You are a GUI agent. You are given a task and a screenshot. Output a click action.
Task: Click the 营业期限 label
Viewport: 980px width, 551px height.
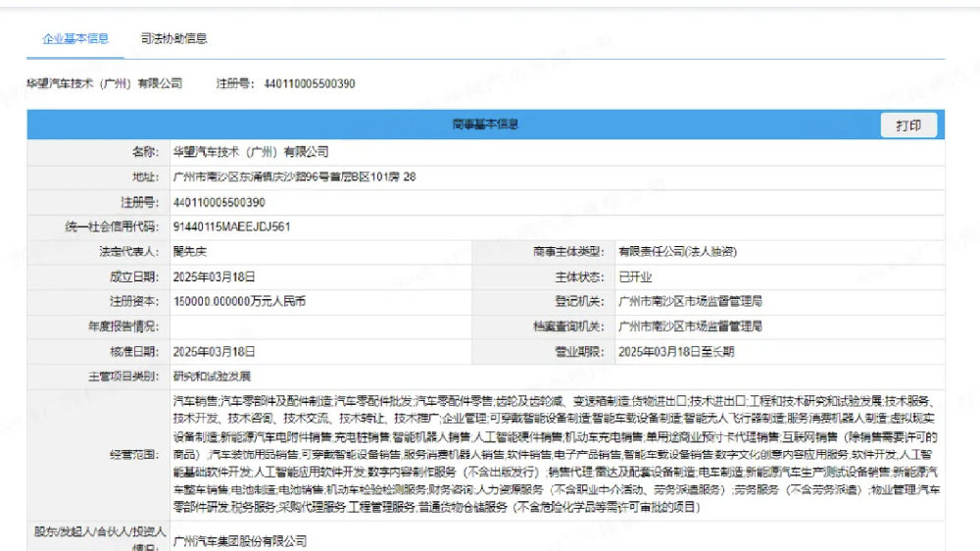click(579, 352)
